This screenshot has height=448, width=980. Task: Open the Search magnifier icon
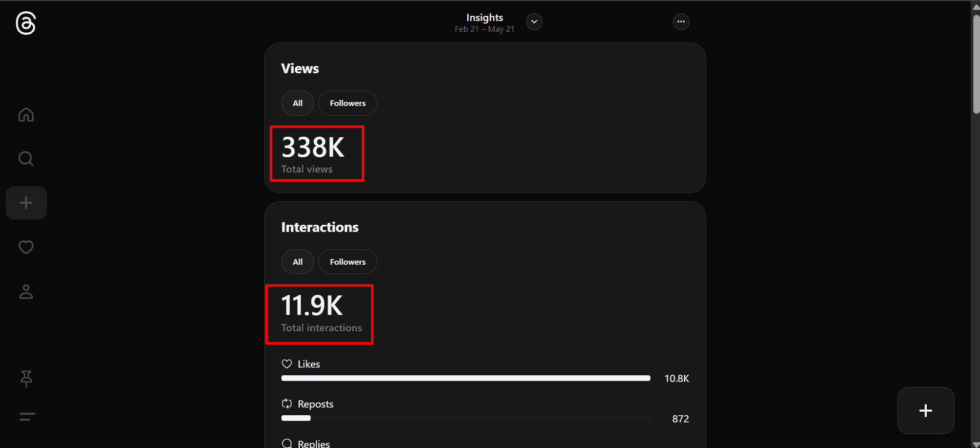26,159
